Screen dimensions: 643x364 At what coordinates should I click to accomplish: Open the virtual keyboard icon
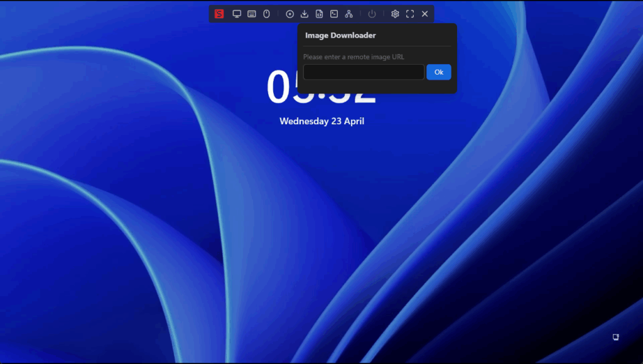[x=252, y=14]
